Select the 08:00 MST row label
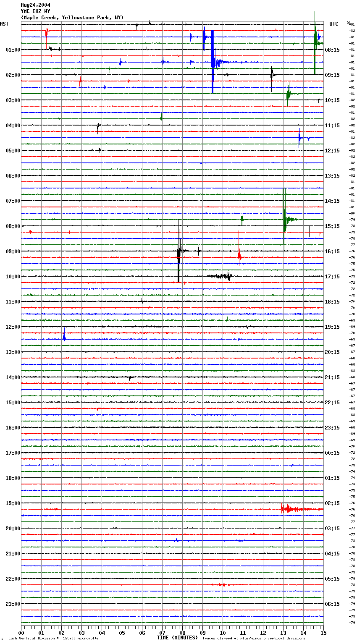 click(x=13, y=226)
